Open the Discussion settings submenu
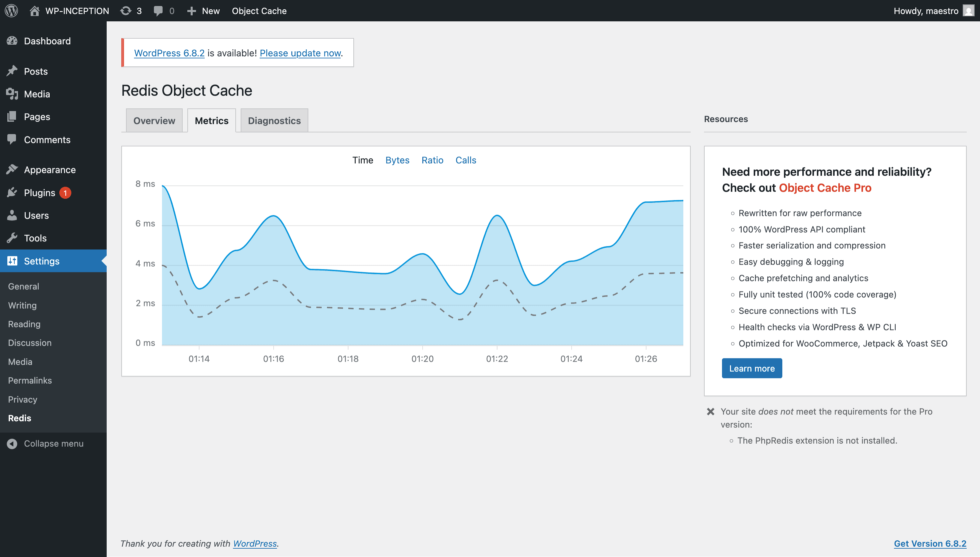Viewport: 980px width, 557px height. 30,343
